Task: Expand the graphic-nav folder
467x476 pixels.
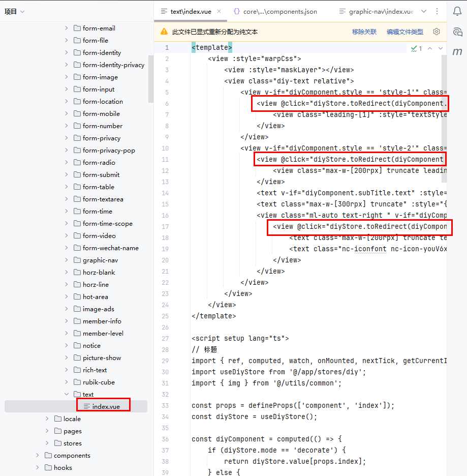Action: 67,260
